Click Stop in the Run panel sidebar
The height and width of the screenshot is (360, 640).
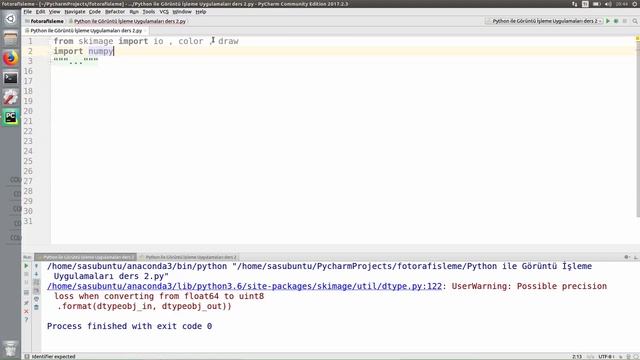point(27,274)
